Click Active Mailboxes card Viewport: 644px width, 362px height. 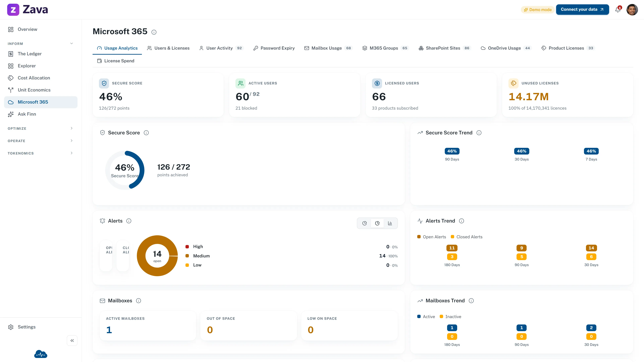(148, 326)
